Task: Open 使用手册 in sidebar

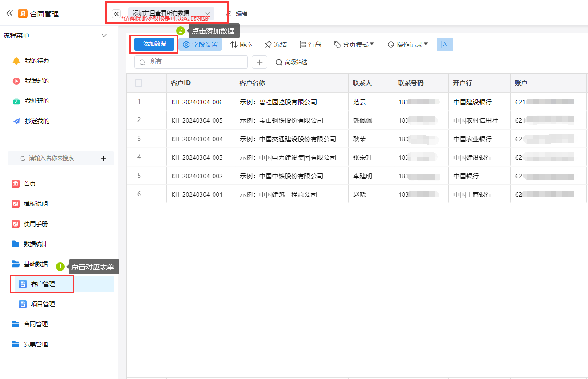Action: pyautogui.click(x=36, y=224)
